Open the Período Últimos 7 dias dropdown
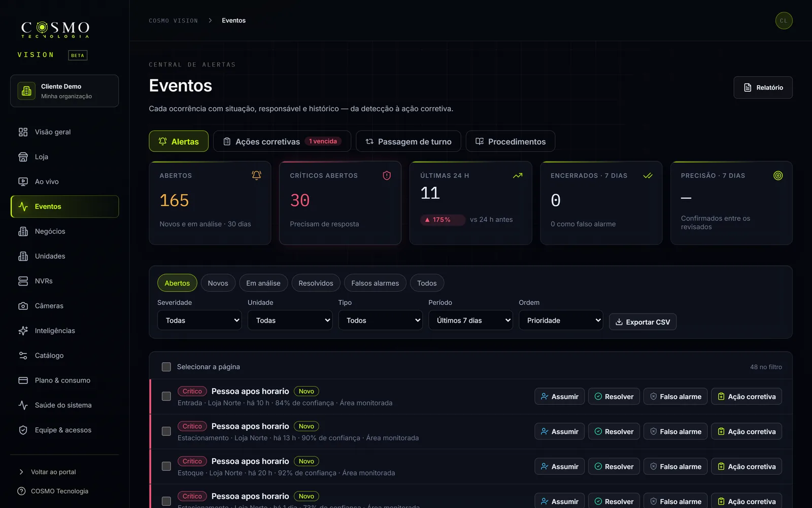 pyautogui.click(x=470, y=321)
